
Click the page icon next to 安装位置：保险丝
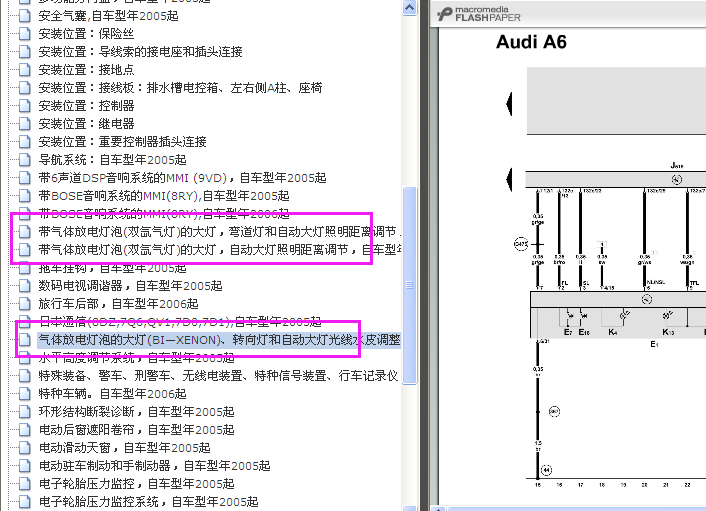25,34
